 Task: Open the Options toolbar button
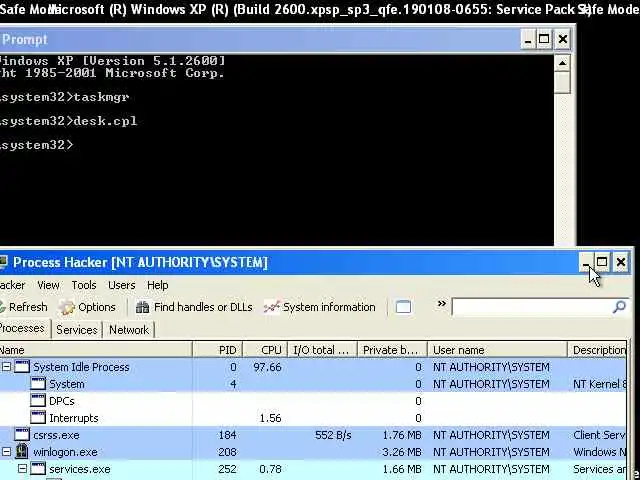tap(87, 307)
